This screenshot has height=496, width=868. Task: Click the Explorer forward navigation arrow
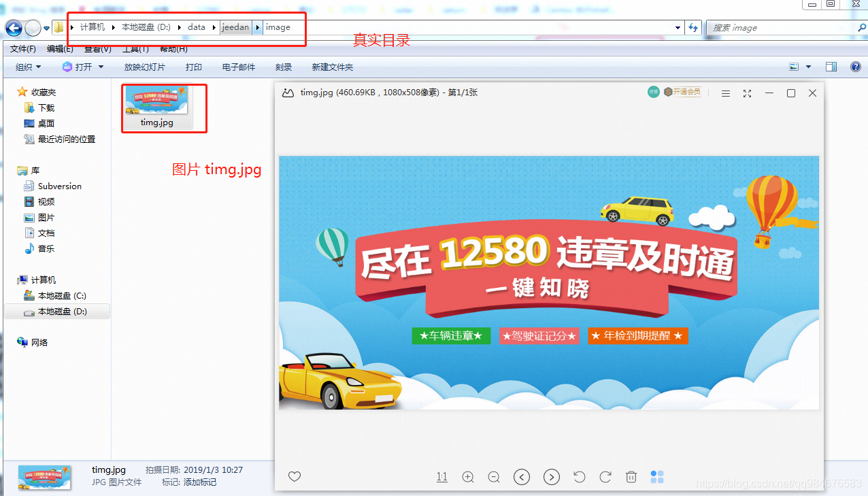coord(33,28)
